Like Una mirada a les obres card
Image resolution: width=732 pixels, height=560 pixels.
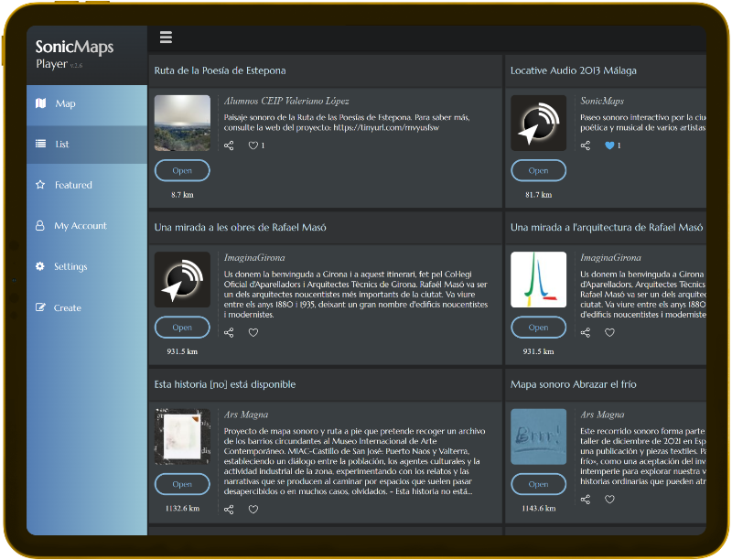253,333
